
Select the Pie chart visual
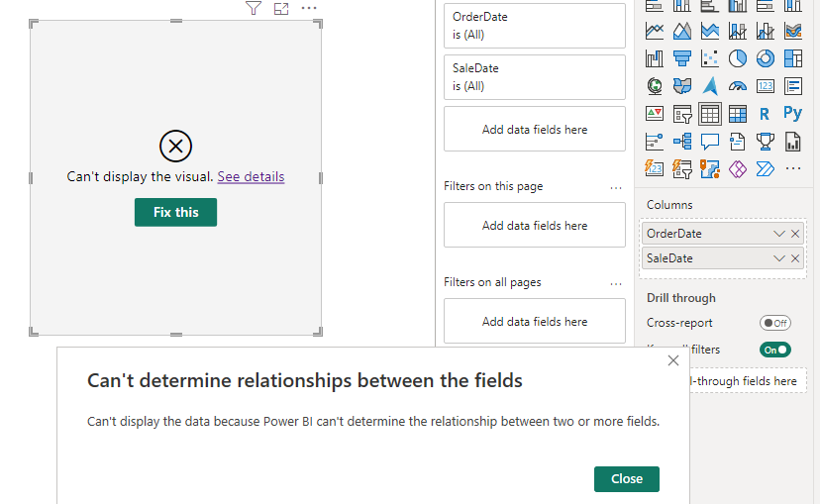(738, 58)
